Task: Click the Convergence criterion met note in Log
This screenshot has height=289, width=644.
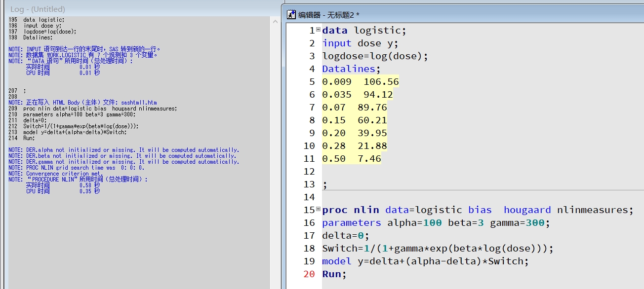Action: coord(64,174)
